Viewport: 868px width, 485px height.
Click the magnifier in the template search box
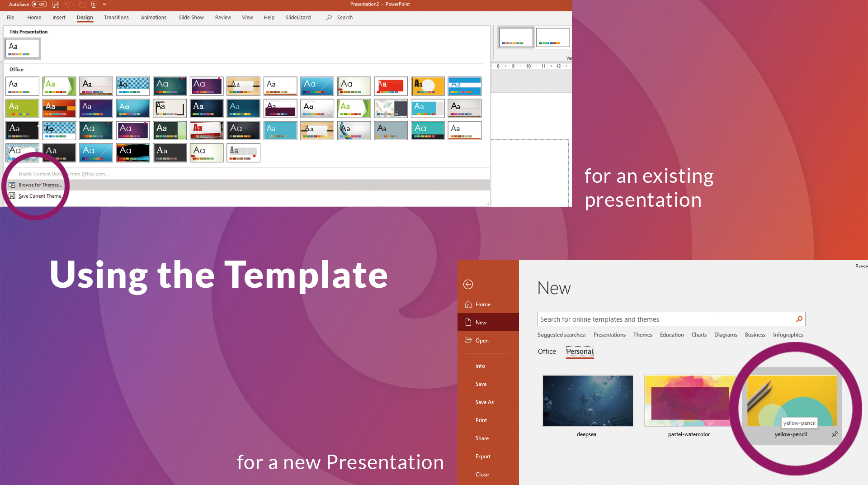(x=799, y=319)
